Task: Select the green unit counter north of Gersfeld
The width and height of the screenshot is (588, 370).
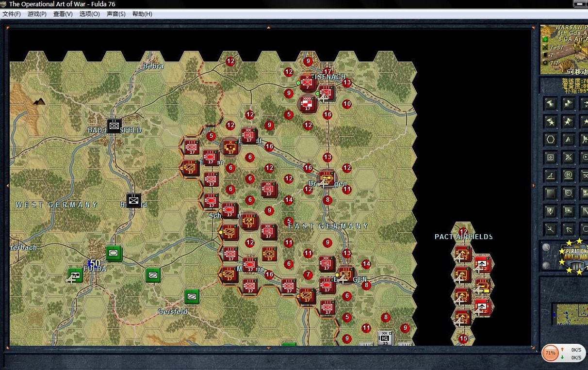Action: coord(192,296)
